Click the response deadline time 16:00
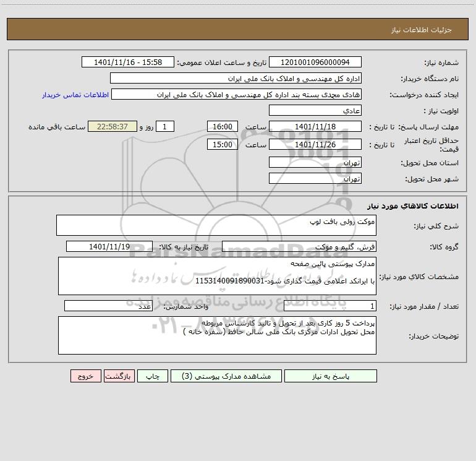 [222, 126]
